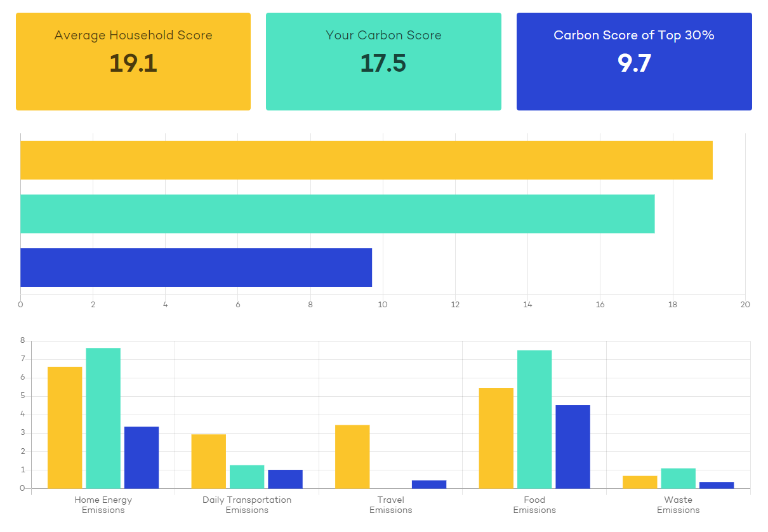Screen dimensions: 768x532
Task: Click the Waste Emissions axis label
Action: (x=679, y=505)
